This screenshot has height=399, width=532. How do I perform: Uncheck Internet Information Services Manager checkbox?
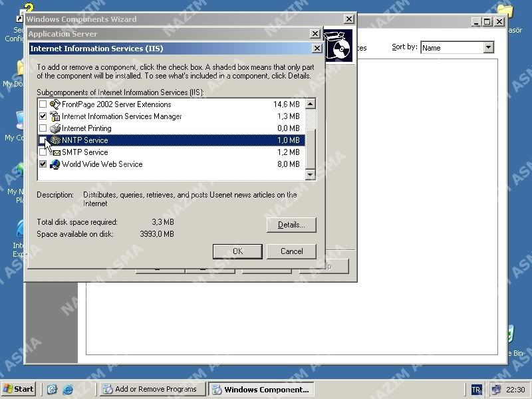click(43, 116)
